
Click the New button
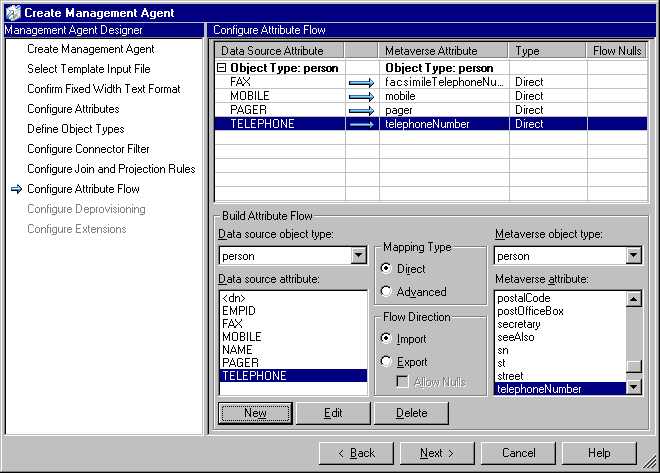click(x=255, y=413)
